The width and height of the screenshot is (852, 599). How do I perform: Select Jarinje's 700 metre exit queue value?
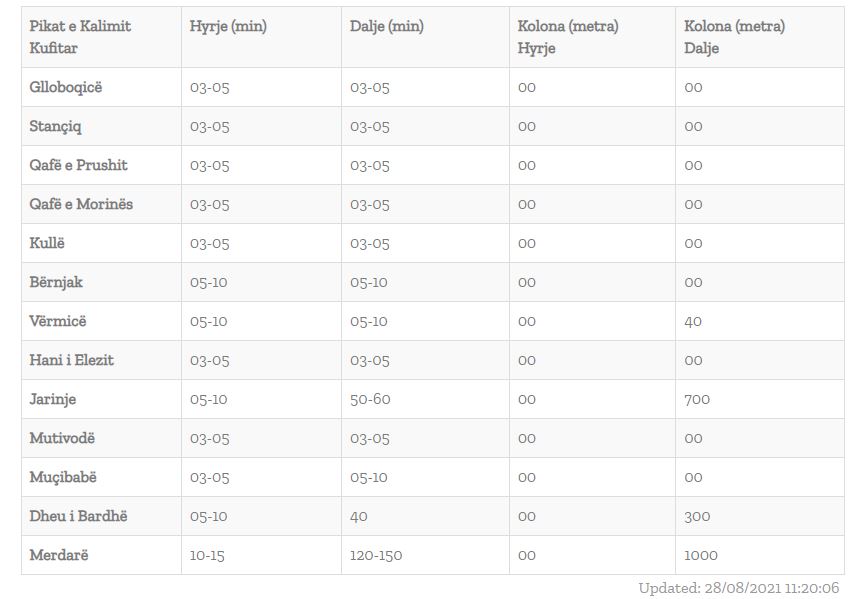(x=697, y=399)
